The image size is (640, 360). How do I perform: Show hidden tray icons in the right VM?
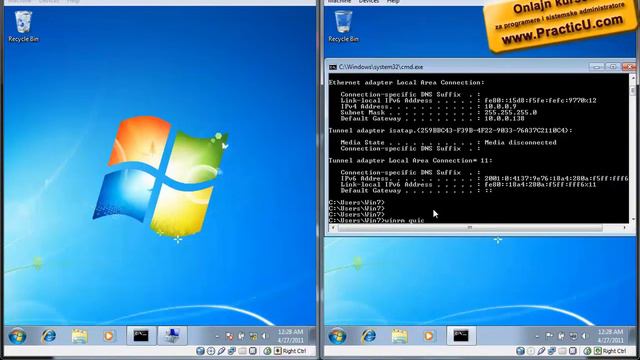pyautogui.click(x=538, y=337)
